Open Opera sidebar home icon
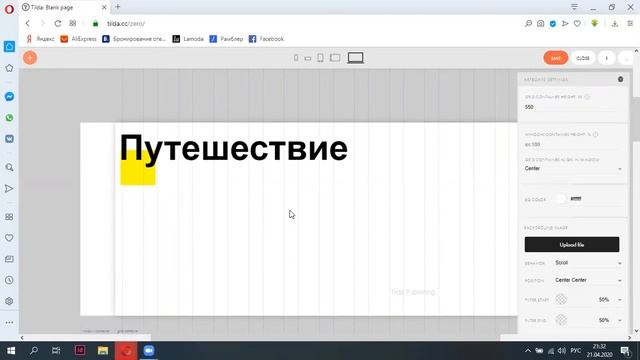 (9, 47)
